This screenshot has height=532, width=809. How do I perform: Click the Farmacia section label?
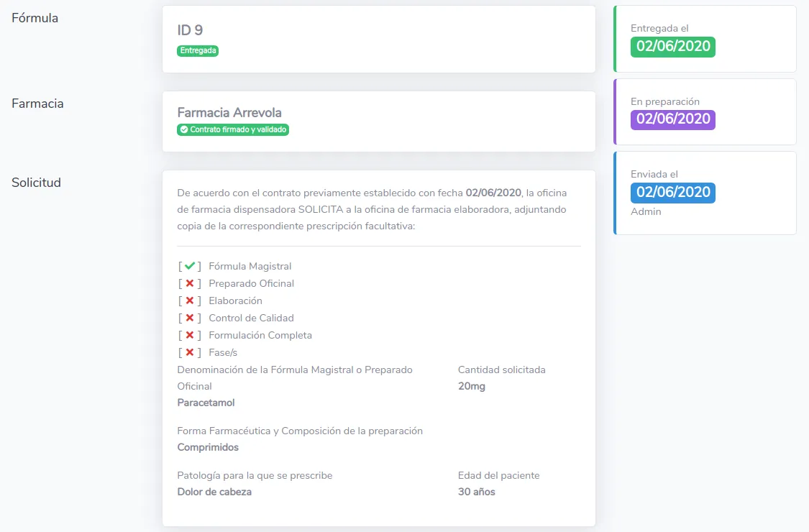37,104
